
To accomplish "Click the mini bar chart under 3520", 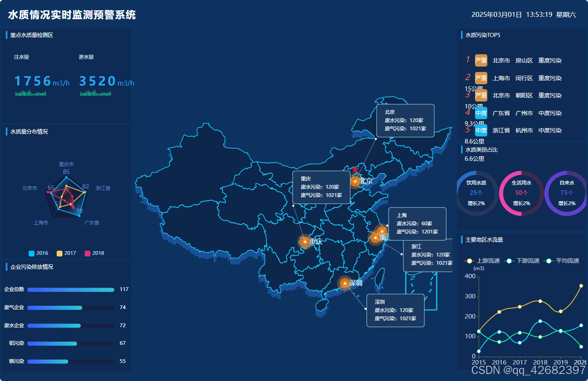I will [95, 93].
